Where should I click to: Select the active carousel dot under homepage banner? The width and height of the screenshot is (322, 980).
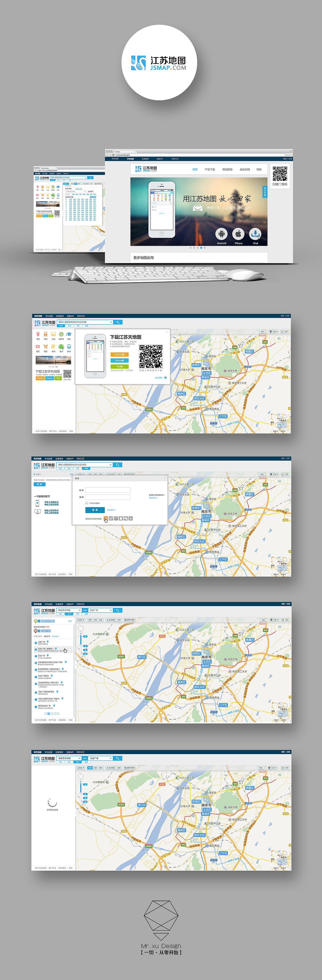[201, 248]
